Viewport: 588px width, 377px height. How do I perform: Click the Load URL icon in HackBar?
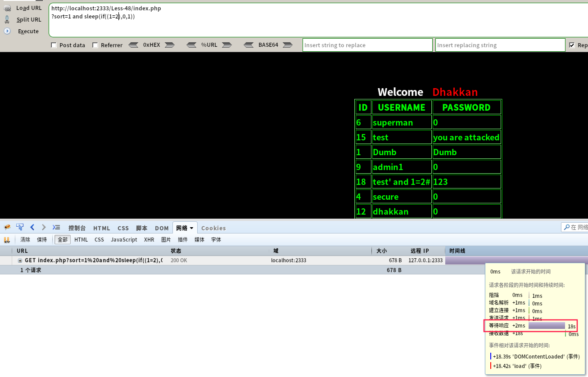pyautogui.click(x=7, y=8)
